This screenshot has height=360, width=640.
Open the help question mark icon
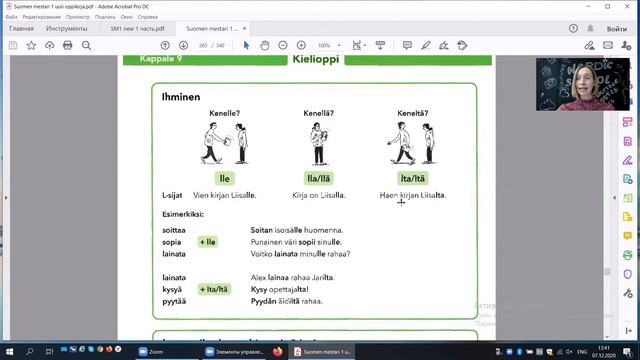tap(573, 28)
